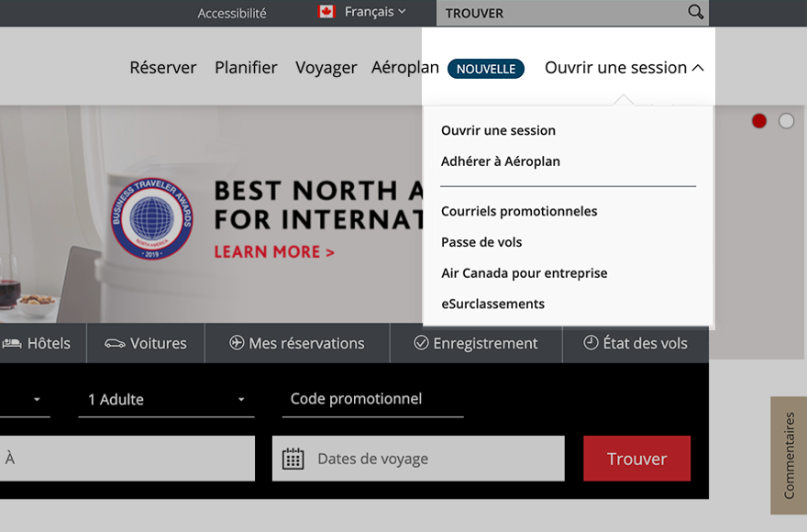
Task: Expand the Français language dropdown
Action: pos(374,12)
